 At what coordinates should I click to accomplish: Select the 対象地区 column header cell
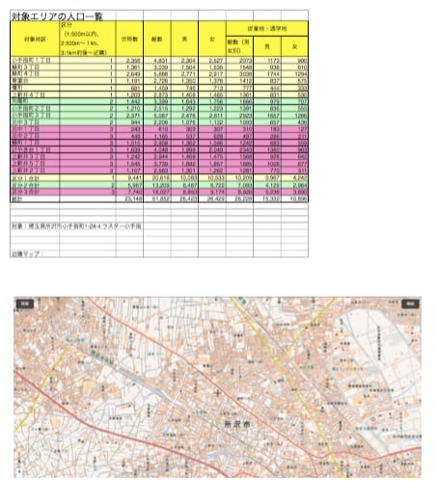tap(35, 39)
